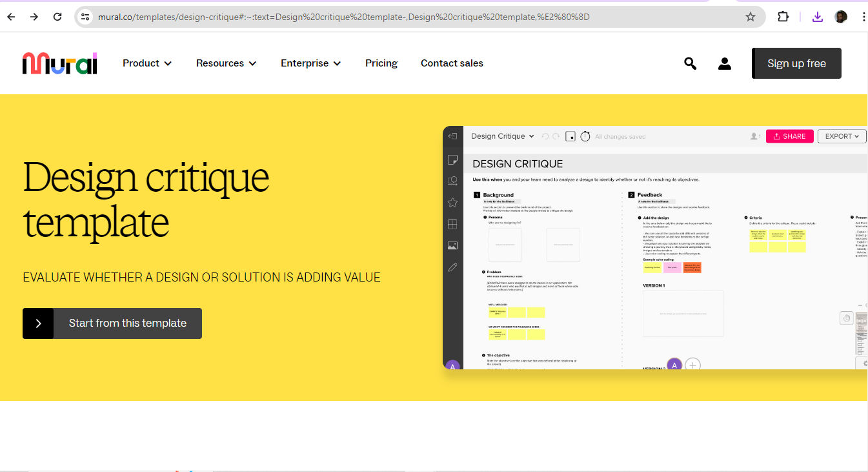
Task: Click the All changes saved status text
Action: point(620,137)
